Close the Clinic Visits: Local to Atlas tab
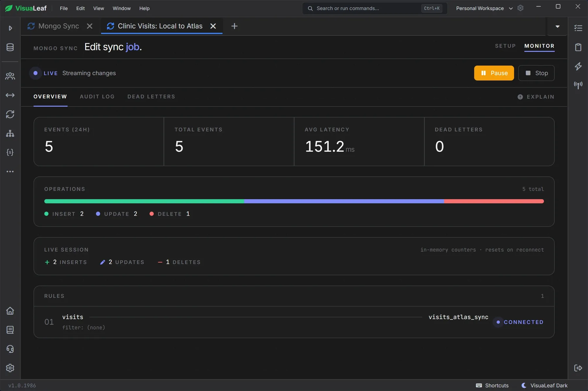 (x=213, y=26)
